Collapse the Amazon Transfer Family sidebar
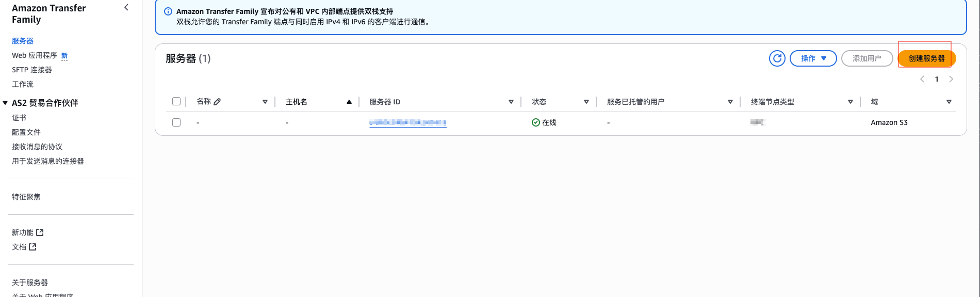 [x=126, y=7]
